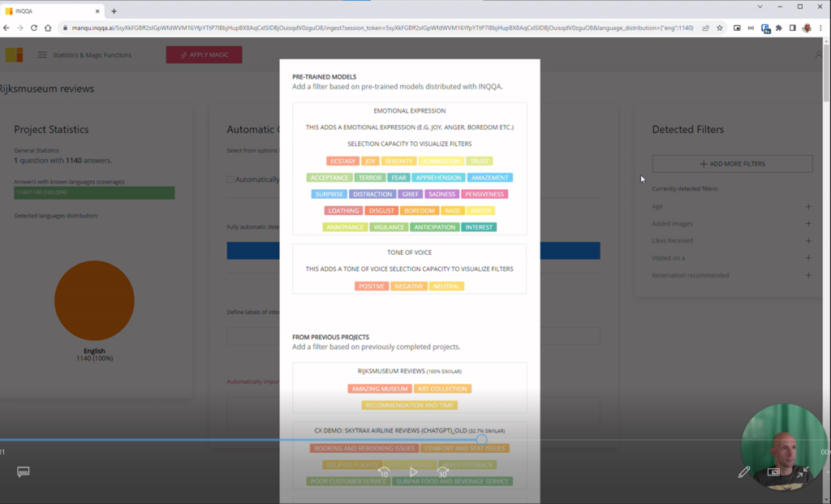
Task: Open the hamburger menu beside Statistics & Magic Functions
Action: [x=42, y=54]
